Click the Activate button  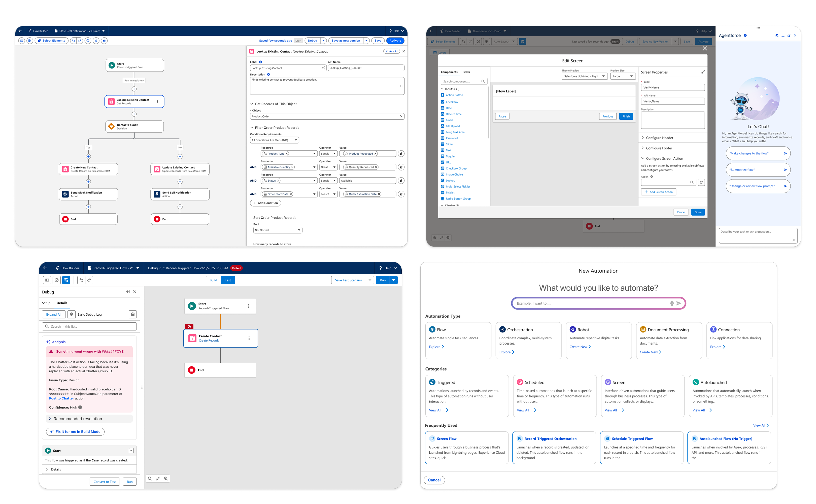pyautogui.click(x=395, y=41)
